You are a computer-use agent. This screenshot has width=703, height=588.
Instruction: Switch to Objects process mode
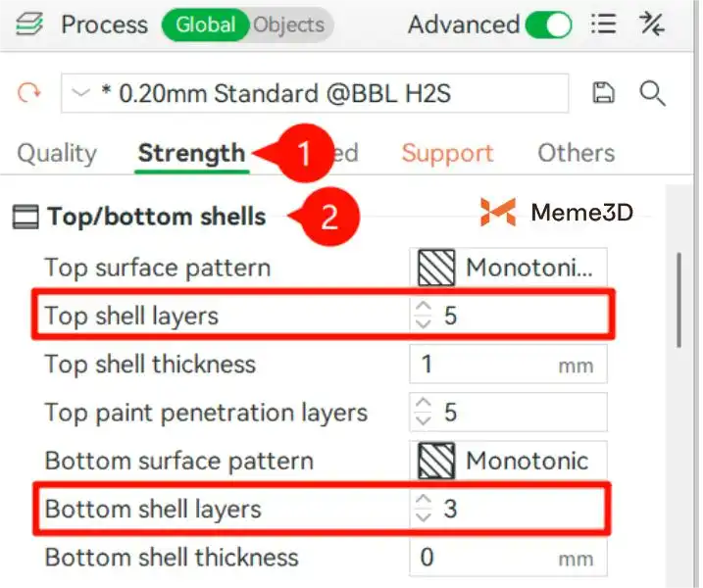tap(288, 24)
